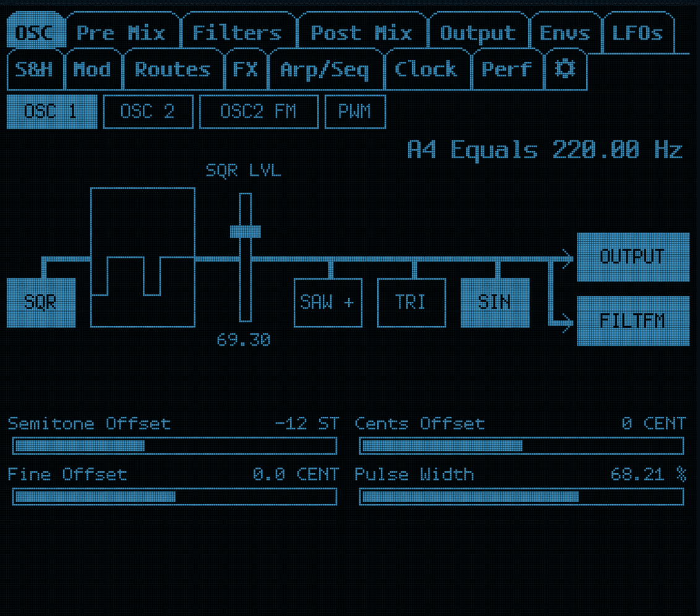Screen dimensions: 700x616
Task: Open the Perf tab
Action: tap(508, 69)
